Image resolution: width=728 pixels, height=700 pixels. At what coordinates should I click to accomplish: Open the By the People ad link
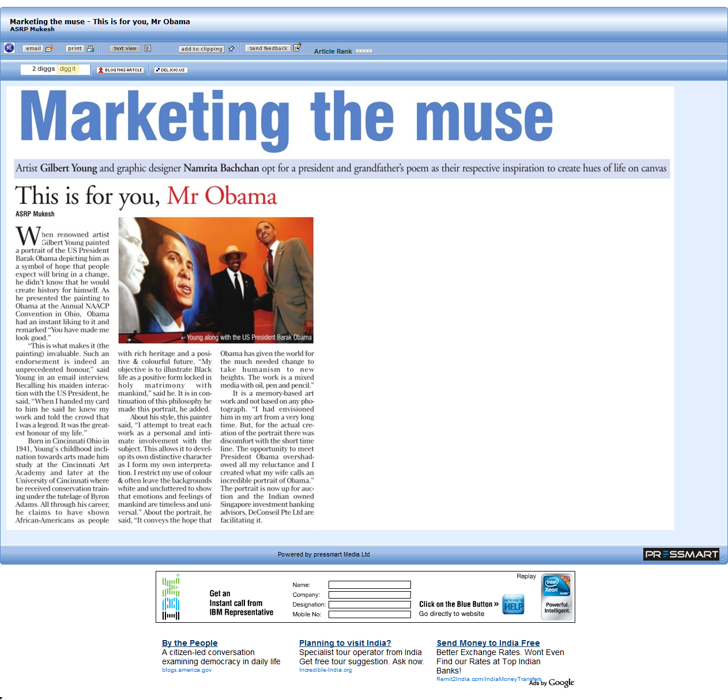pos(190,643)
